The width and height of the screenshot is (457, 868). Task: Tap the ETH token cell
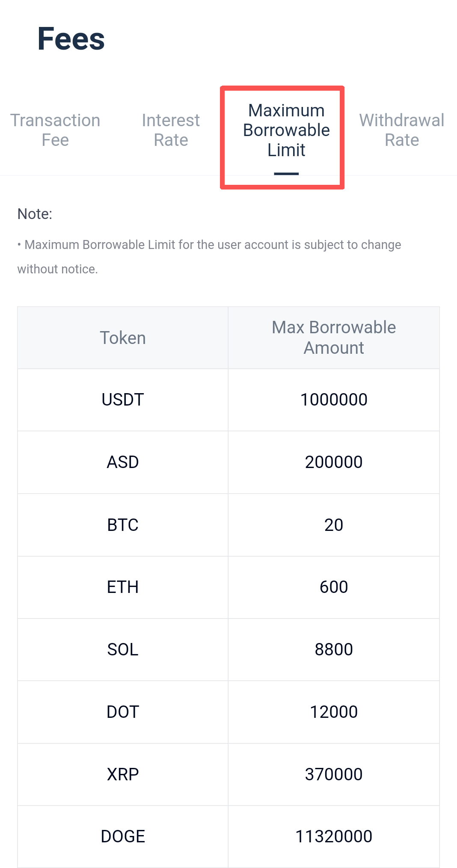click(123, 587)
